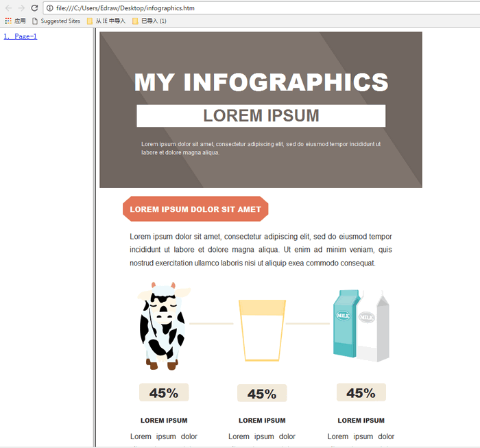
Task: Click the 45% badge under the milk glass
Action: pos(262,393)
